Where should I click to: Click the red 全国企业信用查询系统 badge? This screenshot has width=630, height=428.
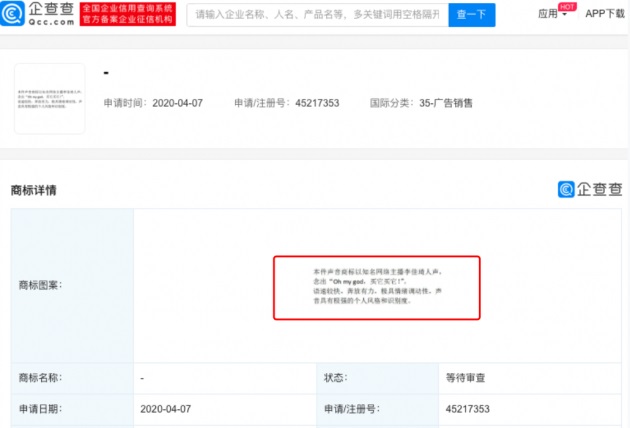click(x=127, y=14)
